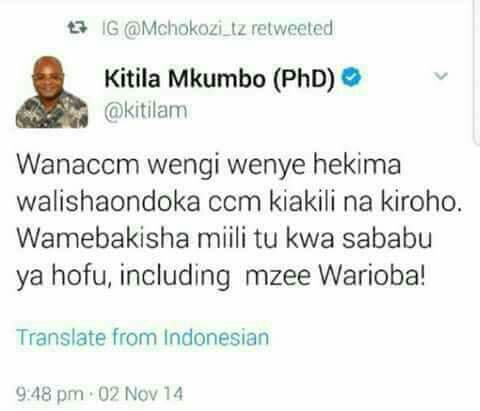Click the 9:48 pm timestamp
Viewport: 480px width, 411px height.
tap(50, 394)
